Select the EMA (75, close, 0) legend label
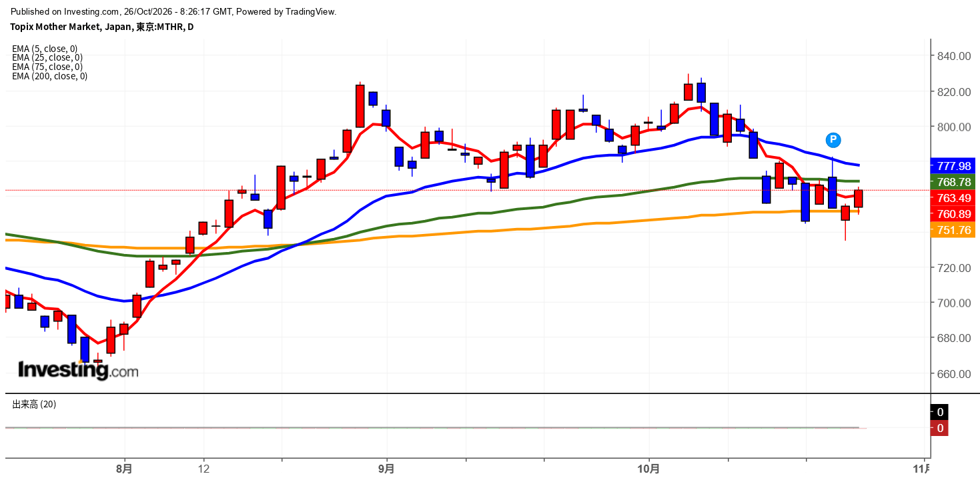 click(x=47, y=67)
